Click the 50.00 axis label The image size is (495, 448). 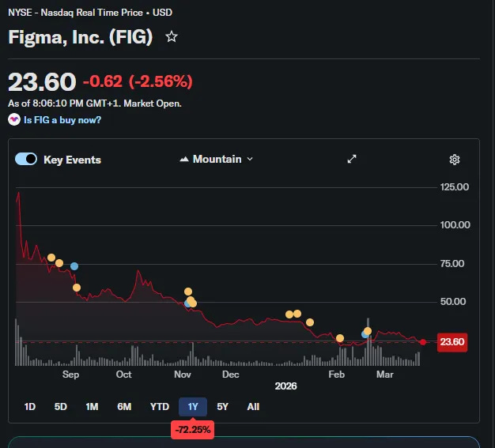tap(453, 302)
